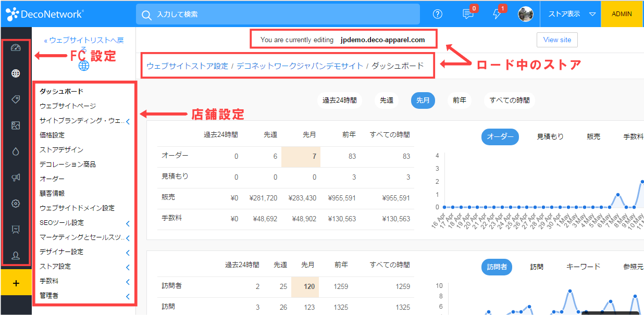Open the certificate badge icon in sidebar
The height and width of the screenshot is (315, 644).
[x=16, y=230]
